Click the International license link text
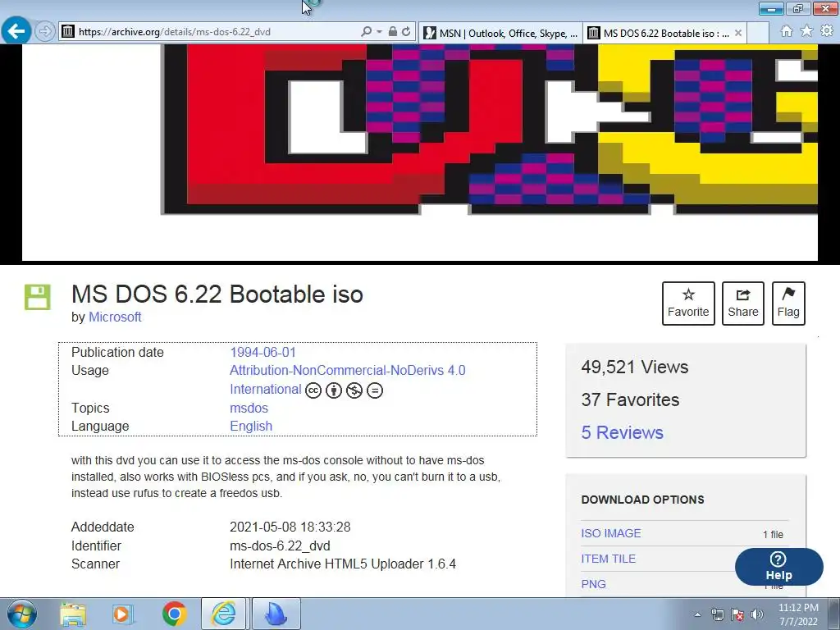 pos(266,390)
